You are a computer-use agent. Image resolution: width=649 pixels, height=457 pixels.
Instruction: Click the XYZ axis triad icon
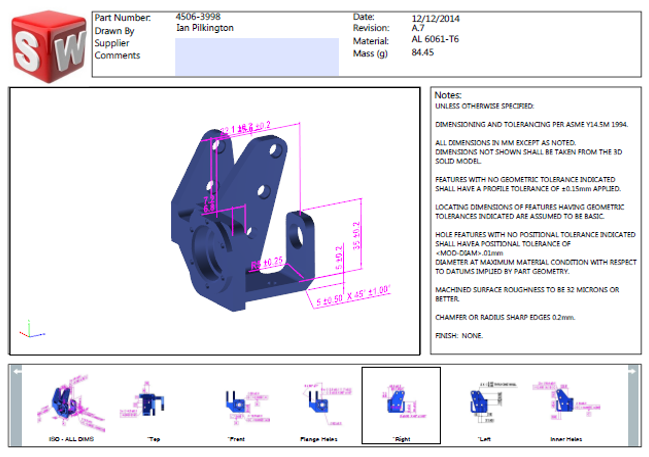27,331
